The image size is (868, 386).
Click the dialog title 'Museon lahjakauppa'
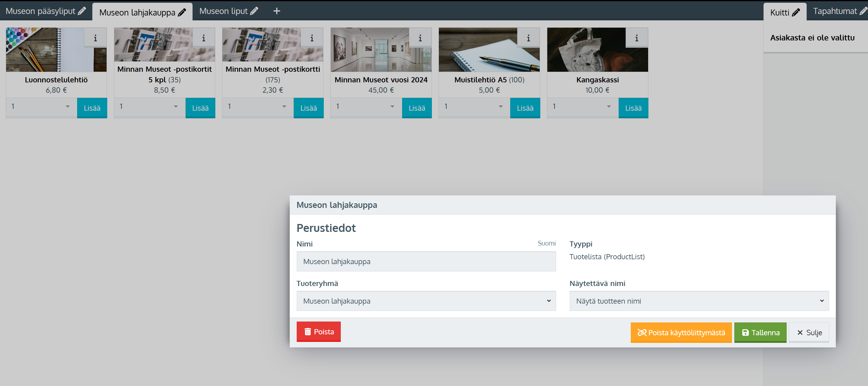[337, 205]
